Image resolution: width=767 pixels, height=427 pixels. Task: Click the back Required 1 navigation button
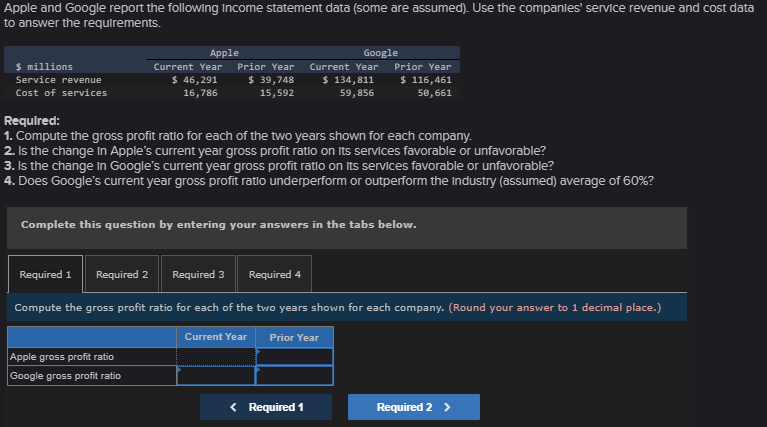tap(266, 407)
